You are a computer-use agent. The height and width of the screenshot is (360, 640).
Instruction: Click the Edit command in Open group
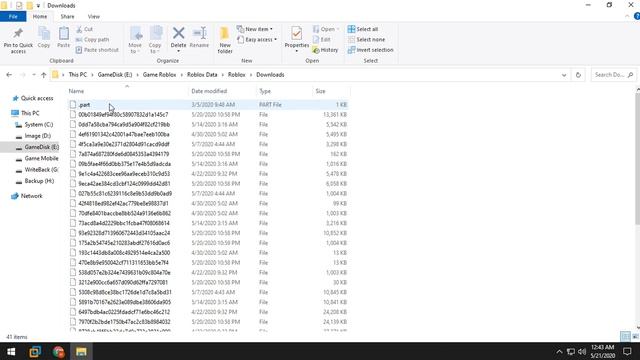point(322,40)
